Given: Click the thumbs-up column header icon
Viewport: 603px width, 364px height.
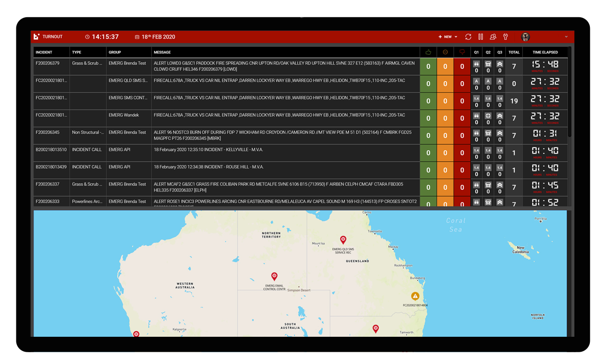Looking at the screenshot, I should click(x=428, y=52).
